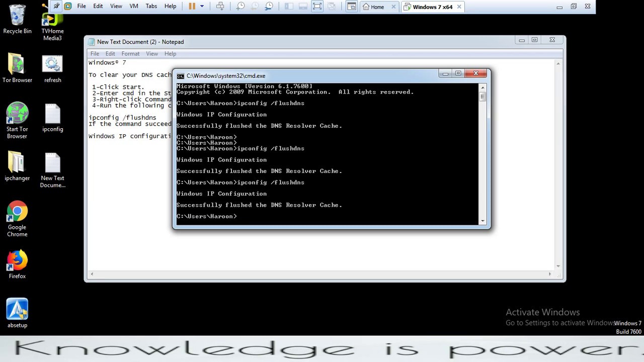Expand the power options dropdown arrow
644x362 pixels.
202,7
